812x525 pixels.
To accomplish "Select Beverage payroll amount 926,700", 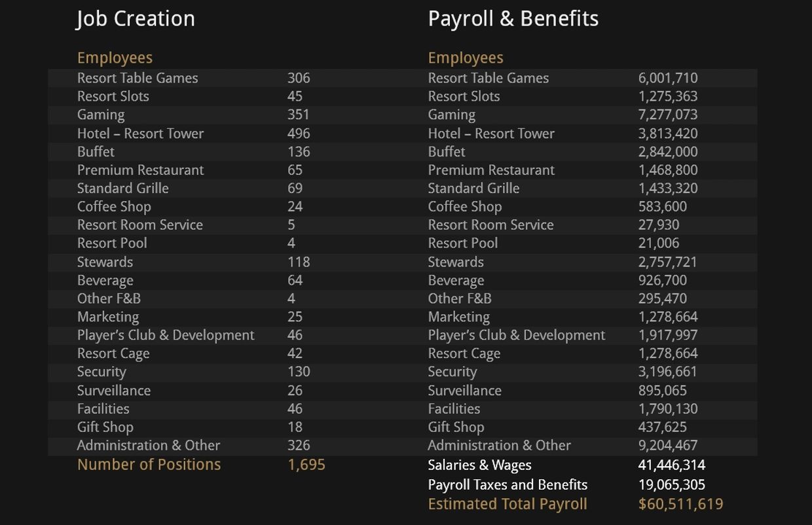I will (662, 280).
